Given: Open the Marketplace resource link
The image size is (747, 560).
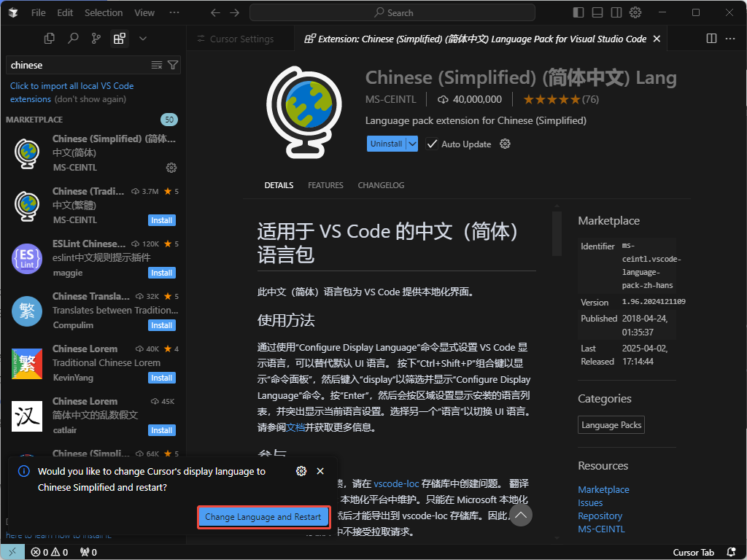Looking at the screenshot, I should (603, 489).
